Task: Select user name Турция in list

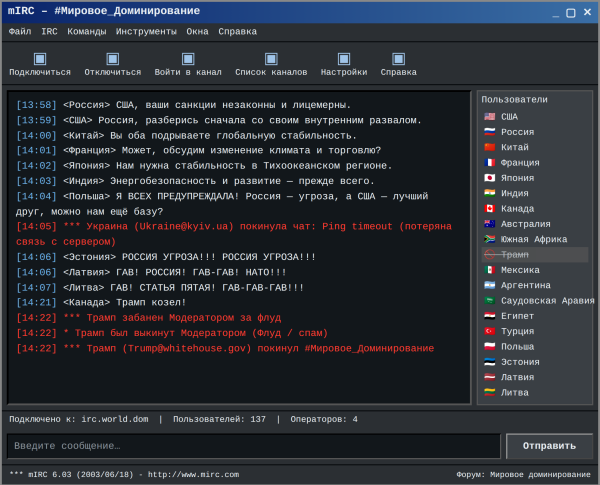Action: 517,331
